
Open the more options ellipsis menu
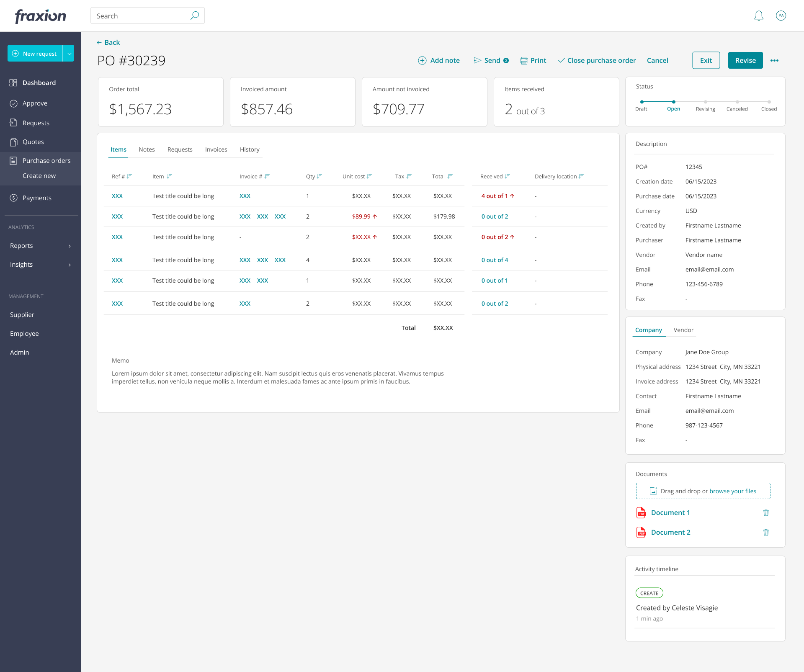click(x=774, y=61)
